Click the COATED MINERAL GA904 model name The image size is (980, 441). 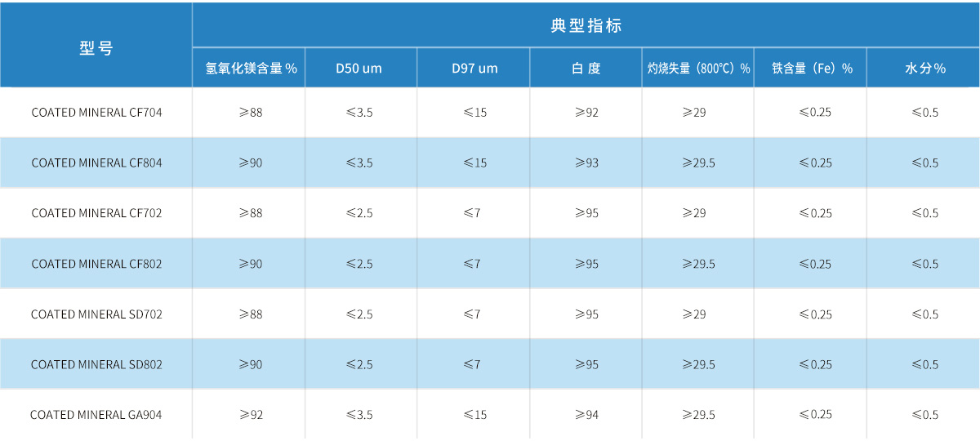(x=96, y=416)
